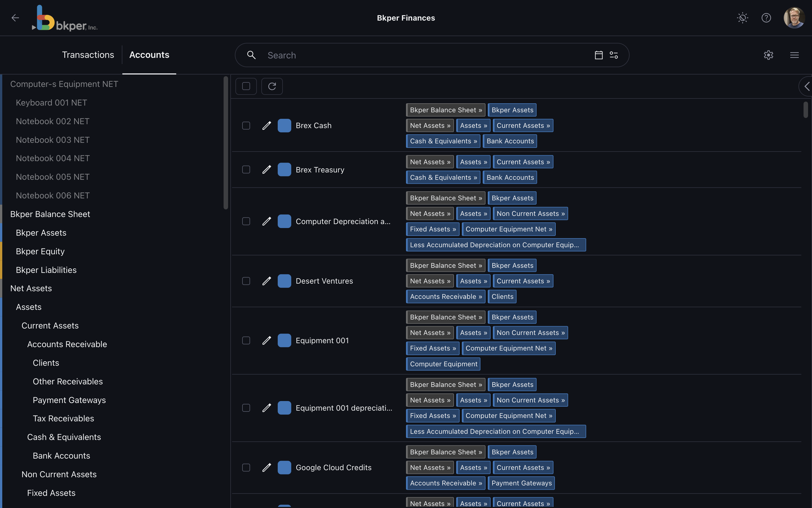Open the bkper Inc. logo
The image size is (812, 508).
tap(65, 18)
